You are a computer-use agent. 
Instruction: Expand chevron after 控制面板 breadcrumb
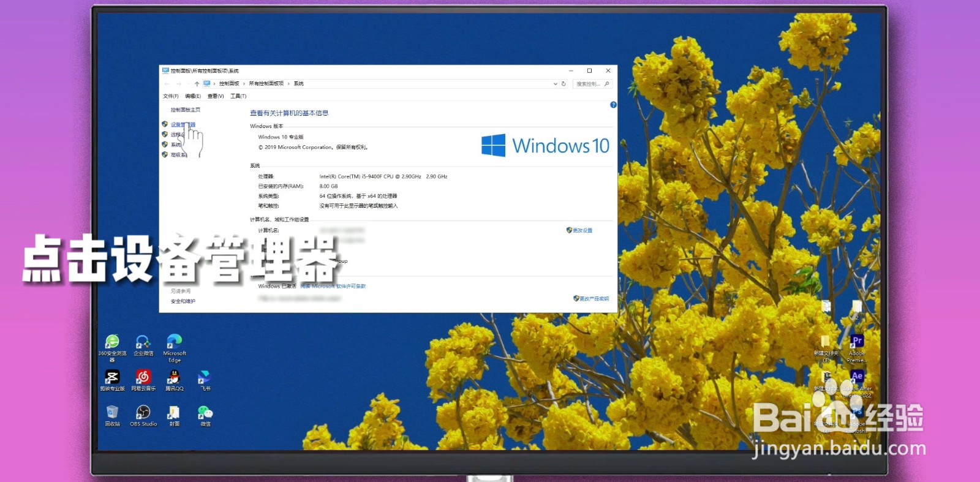click(x=244, y=84)
